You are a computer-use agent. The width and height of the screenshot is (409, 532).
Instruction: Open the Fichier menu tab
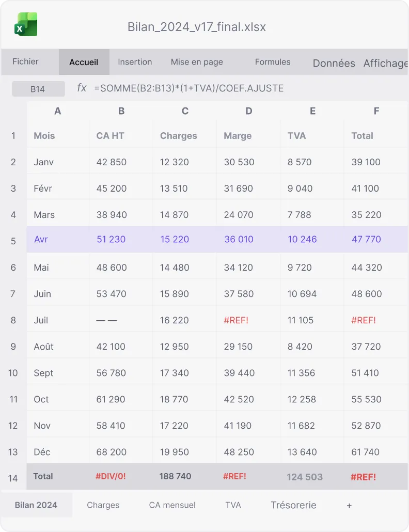25,61
